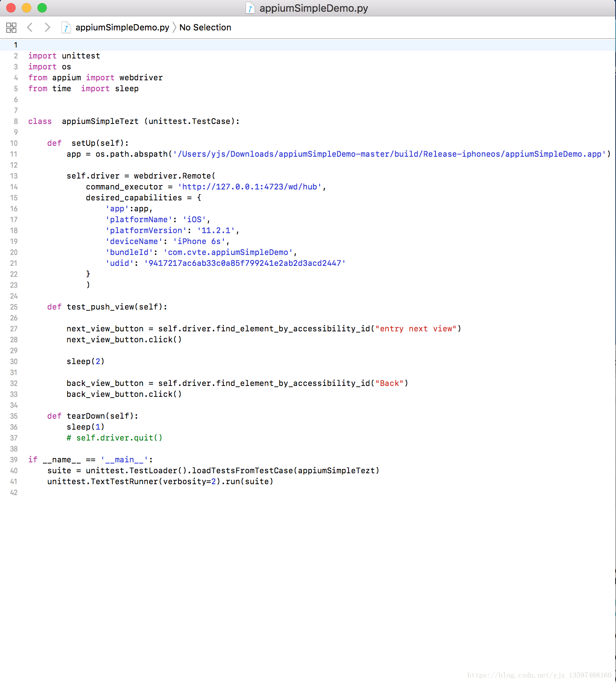Click 'desired_capabilities' on line 15
Viewport: 616px width, 683px height.
point(134,198)
